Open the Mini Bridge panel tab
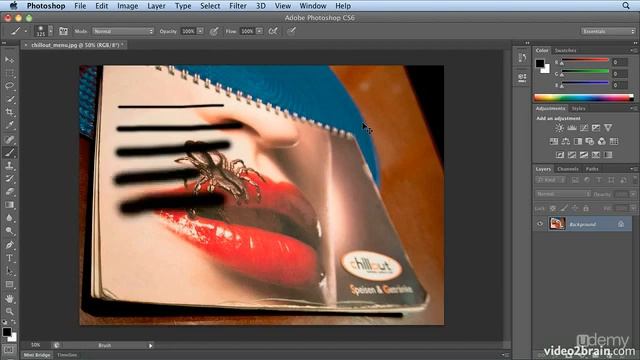This screenshot has height=360, width=640. pyautogui.click(x=37, y=355)
